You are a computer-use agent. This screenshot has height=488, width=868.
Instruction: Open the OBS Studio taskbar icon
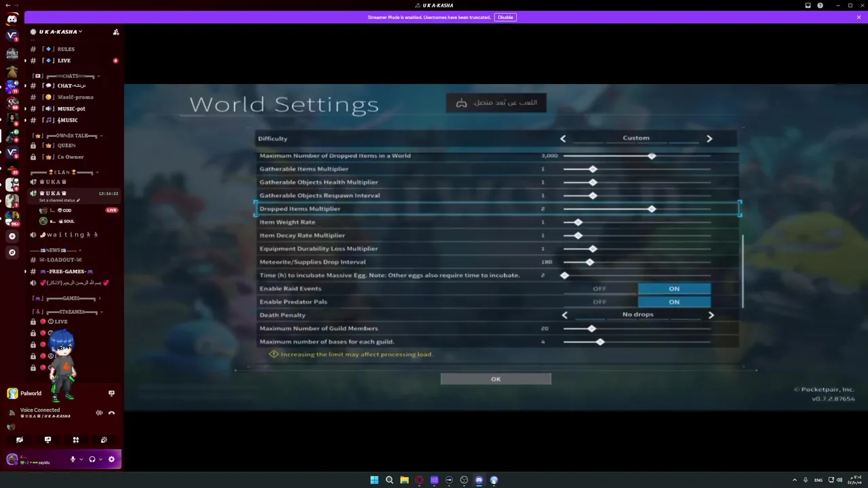[x=464, y=480]
